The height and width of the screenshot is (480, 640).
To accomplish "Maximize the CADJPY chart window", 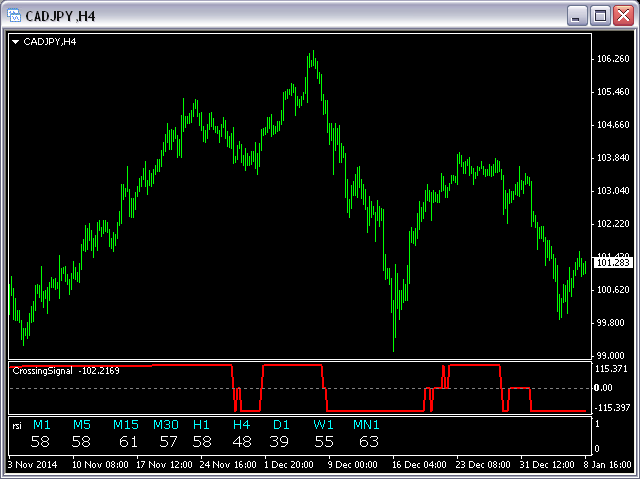I will click(600, 16).
